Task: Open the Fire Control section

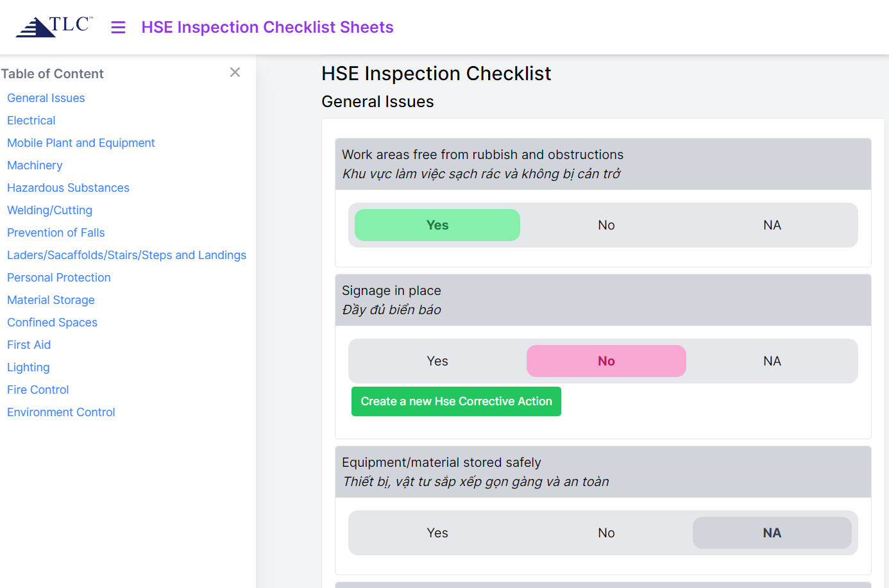Action: pyautogui.click(x=38, y=389)
